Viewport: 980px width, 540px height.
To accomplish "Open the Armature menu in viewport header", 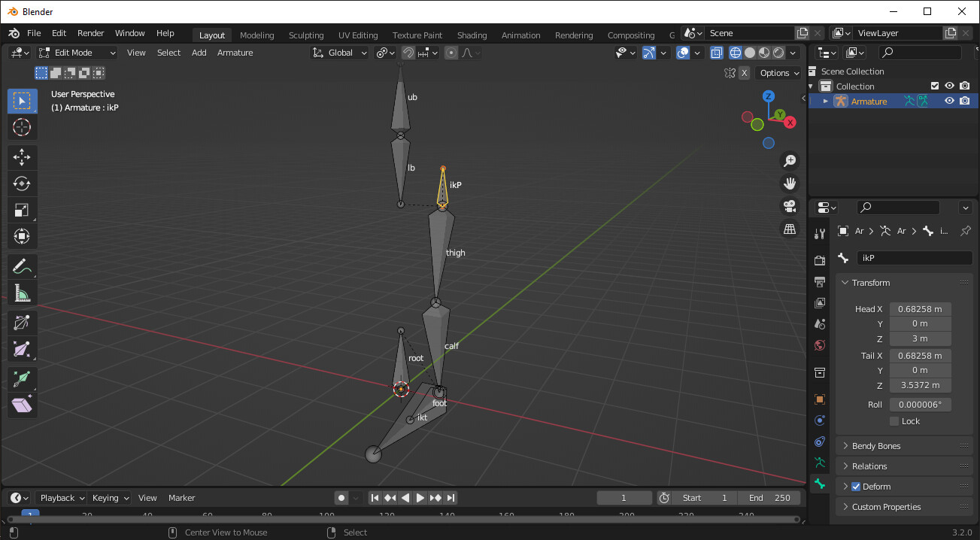I will [235, 53].
